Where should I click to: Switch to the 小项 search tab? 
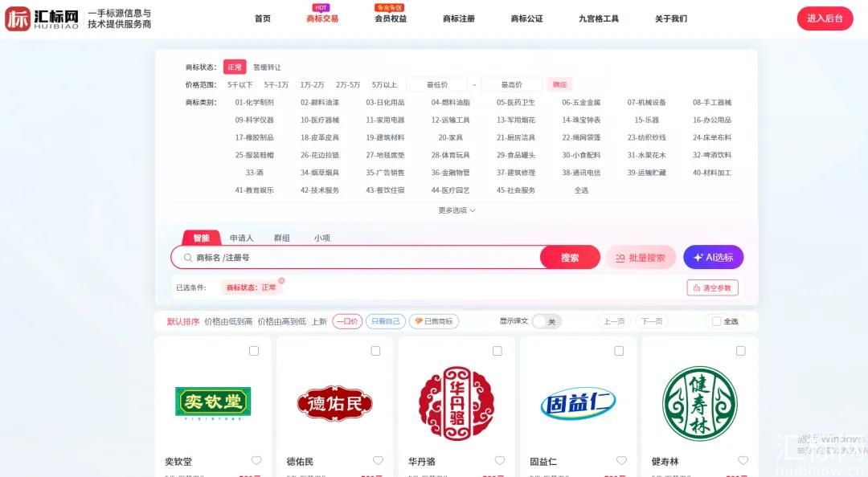point(322,238)
